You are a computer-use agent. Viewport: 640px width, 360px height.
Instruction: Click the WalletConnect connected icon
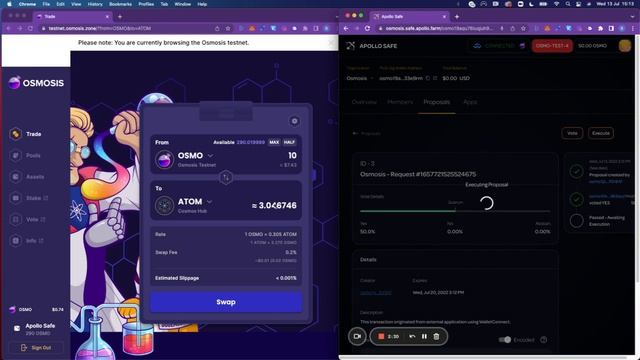pyautogui.click(x=477, y=46)
